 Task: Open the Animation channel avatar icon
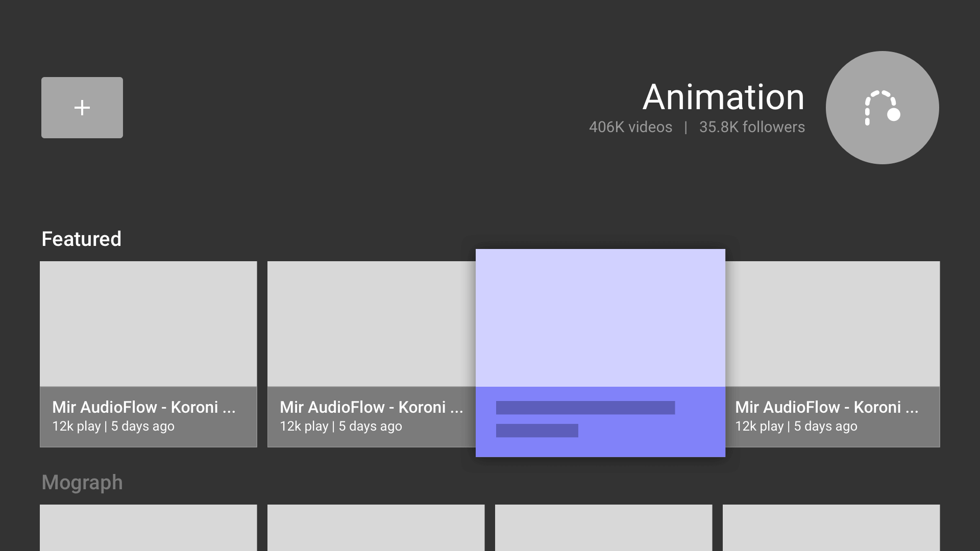tap(883, 108)
